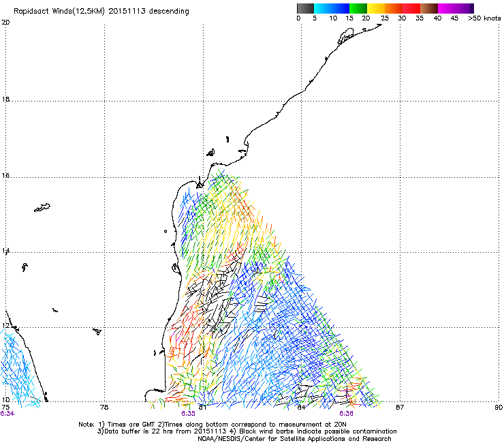Click the longitude label '78'
This screenshot has height=443, width=504.
pos(104,408)
